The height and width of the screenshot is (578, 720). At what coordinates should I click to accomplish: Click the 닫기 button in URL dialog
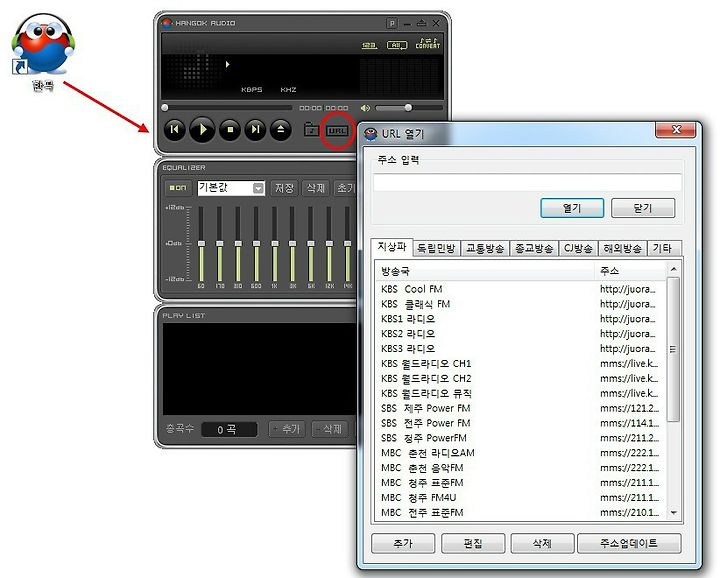click(643, 208)
